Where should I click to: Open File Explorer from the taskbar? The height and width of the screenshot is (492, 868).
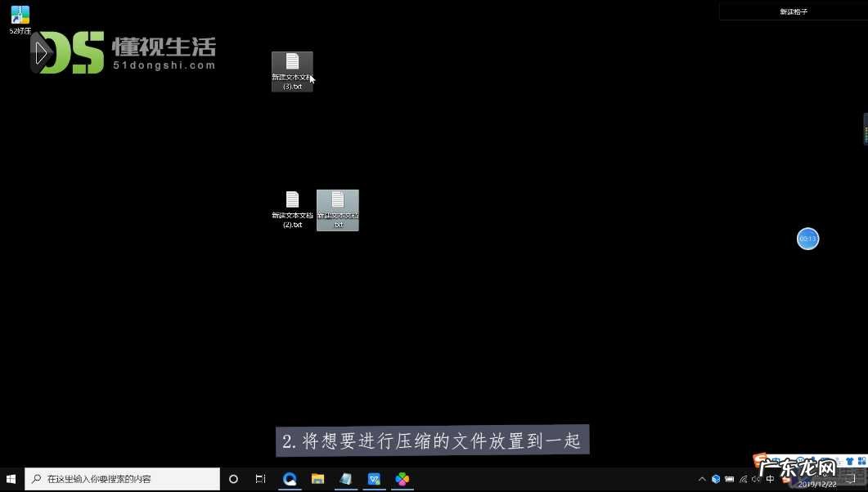(x=317, y=479)
